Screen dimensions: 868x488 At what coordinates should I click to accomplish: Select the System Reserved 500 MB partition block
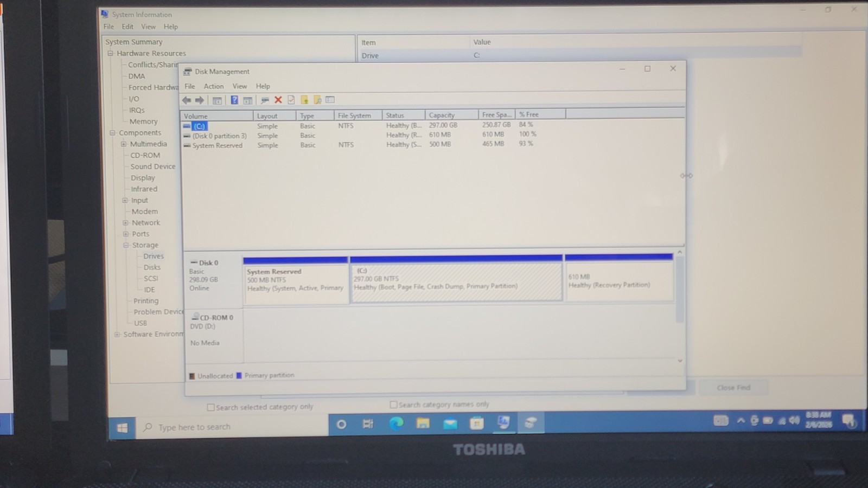point(296,280)
